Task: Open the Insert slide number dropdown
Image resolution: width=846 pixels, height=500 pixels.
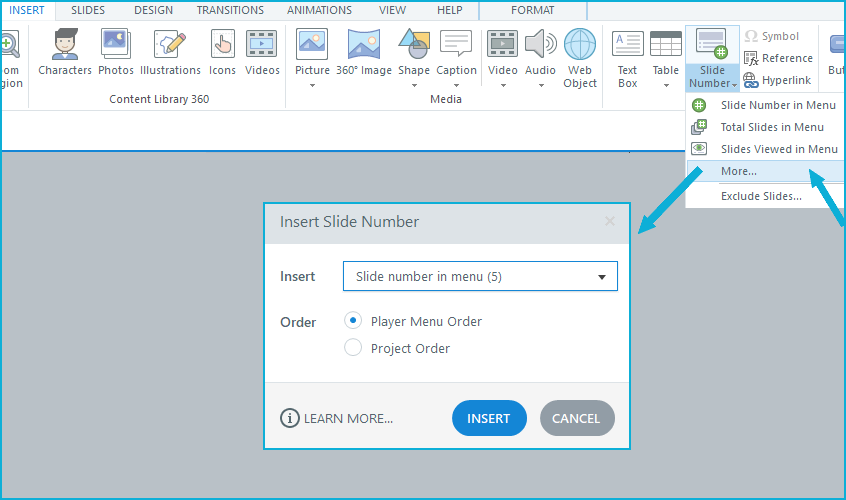Action: click(480, 276)
